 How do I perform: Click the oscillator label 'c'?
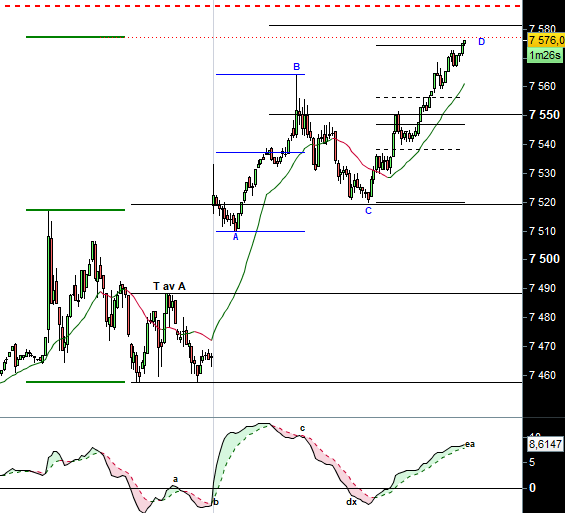click(302, 428)
